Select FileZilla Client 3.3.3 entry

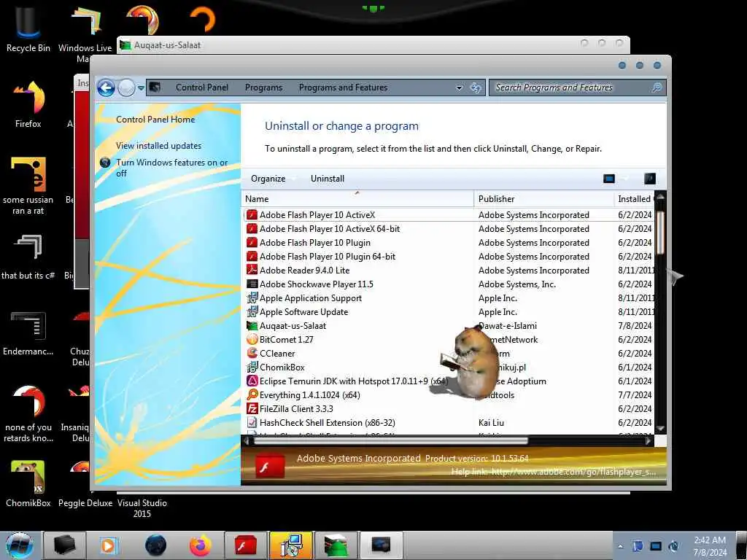pyautogui.click(x=449, y=408)
